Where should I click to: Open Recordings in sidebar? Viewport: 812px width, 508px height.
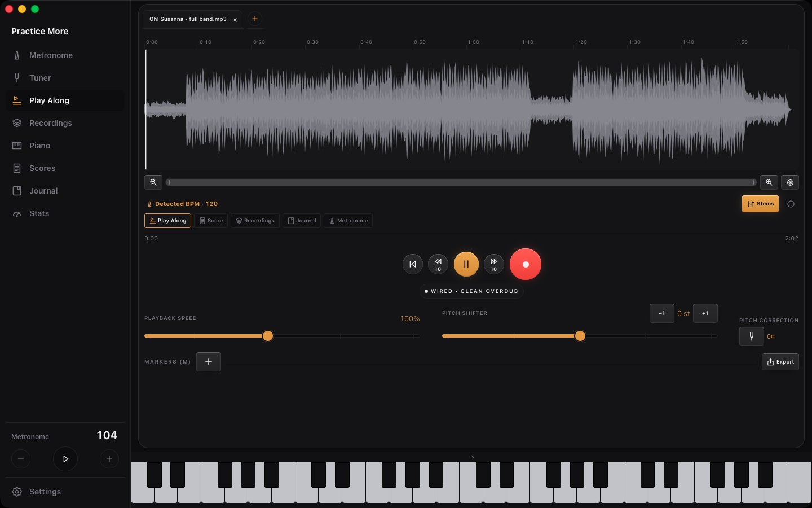pyautogui.click(x=65, y=123)
